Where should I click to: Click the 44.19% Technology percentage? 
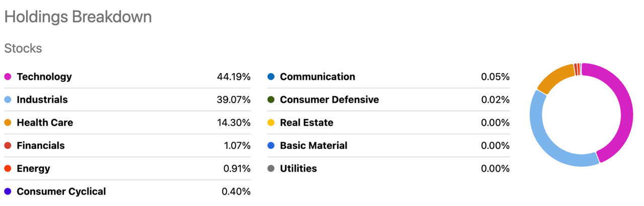(233, 77)
